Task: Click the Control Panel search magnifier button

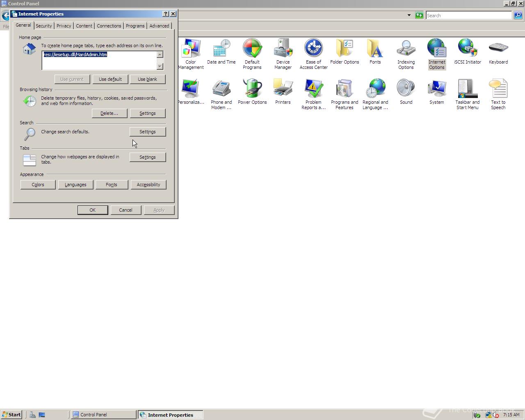Action: point(518,15)
